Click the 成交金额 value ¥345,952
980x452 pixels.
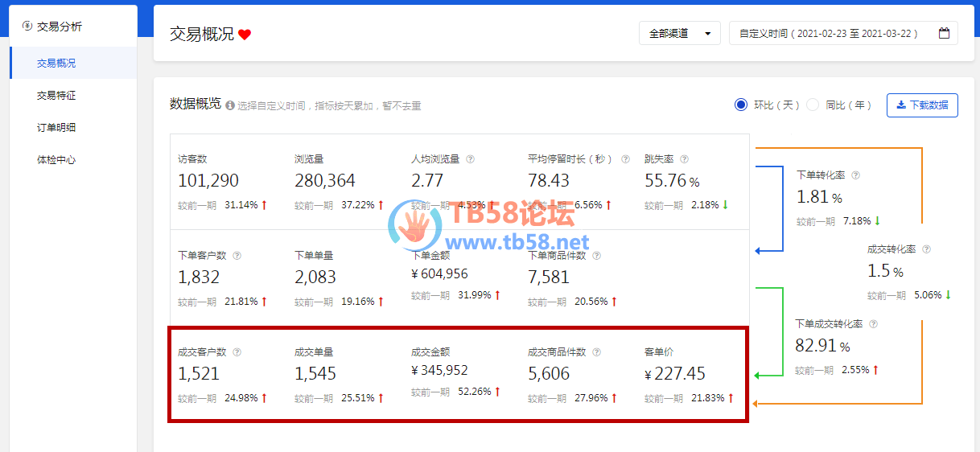coord(439,371)
